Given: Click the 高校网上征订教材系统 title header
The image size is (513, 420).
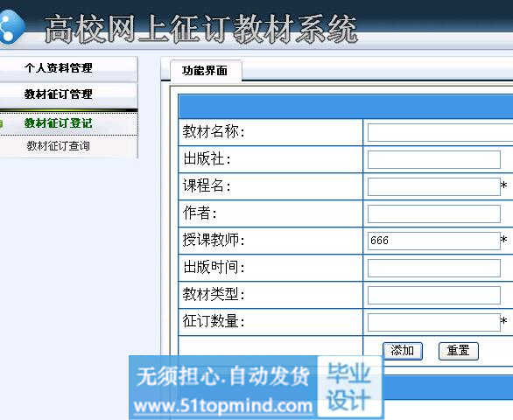Looking at the screenshot, I should [200, 30].
